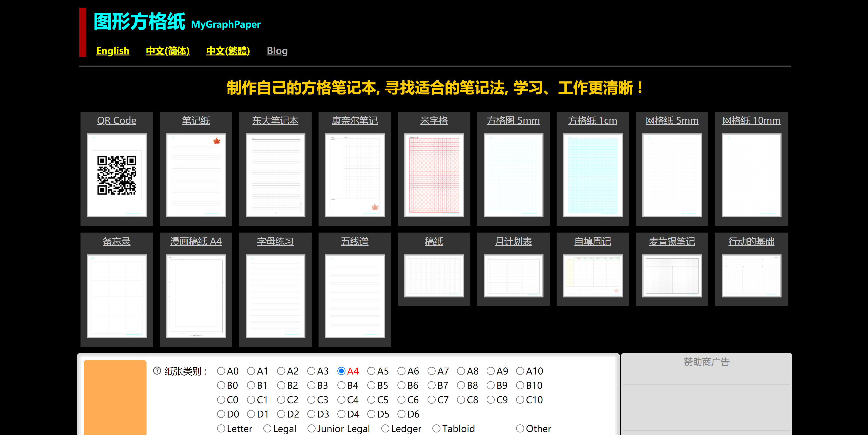This screenshot has width=868, height=435.
Task: Follow the 网格纸 10mm text link
Action: tap(751, 121)
